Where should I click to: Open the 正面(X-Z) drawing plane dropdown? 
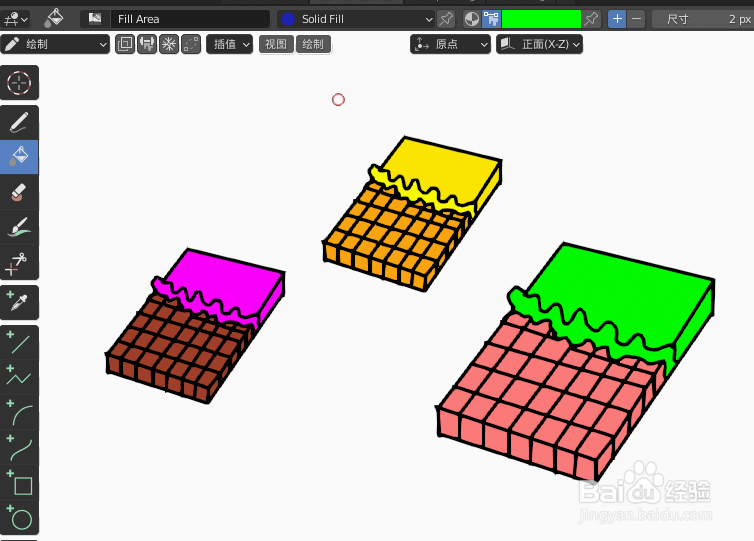tap(539, 44)
